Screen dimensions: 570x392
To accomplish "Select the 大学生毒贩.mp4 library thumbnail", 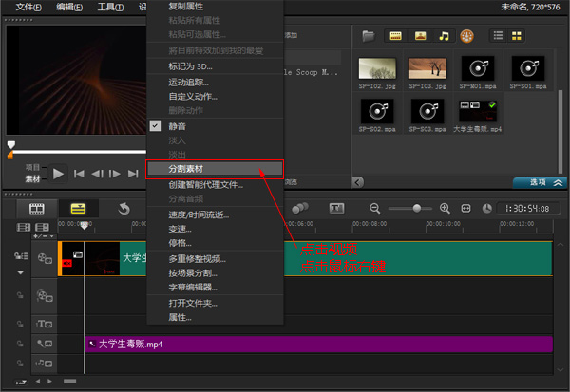I will coord(477,111).
